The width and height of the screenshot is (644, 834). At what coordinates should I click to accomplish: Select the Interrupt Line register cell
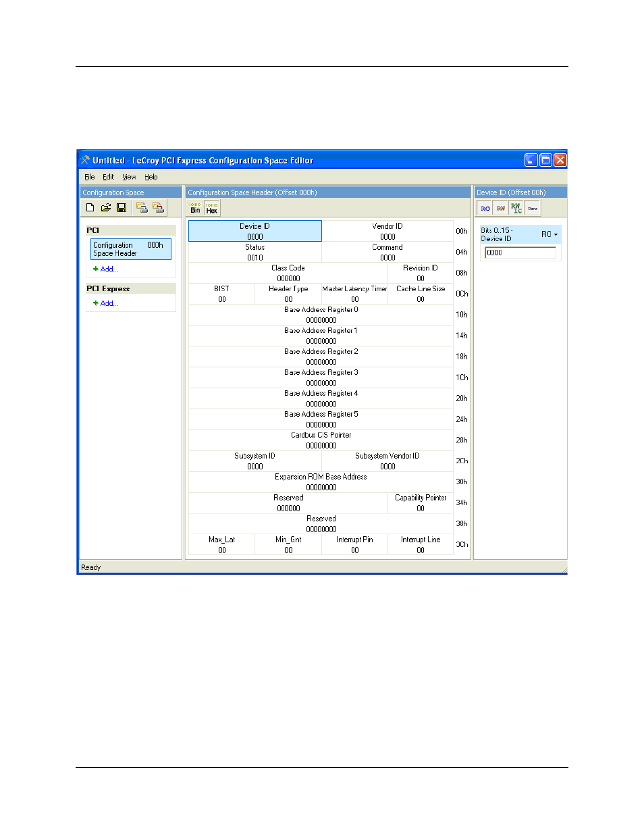tap(421, 545)
